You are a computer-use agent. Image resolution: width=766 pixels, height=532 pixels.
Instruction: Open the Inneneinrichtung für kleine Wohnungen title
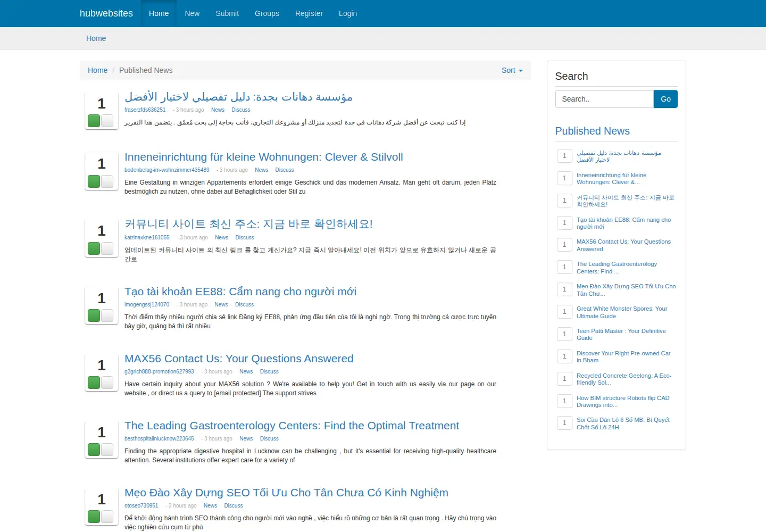tap(264, 157)
